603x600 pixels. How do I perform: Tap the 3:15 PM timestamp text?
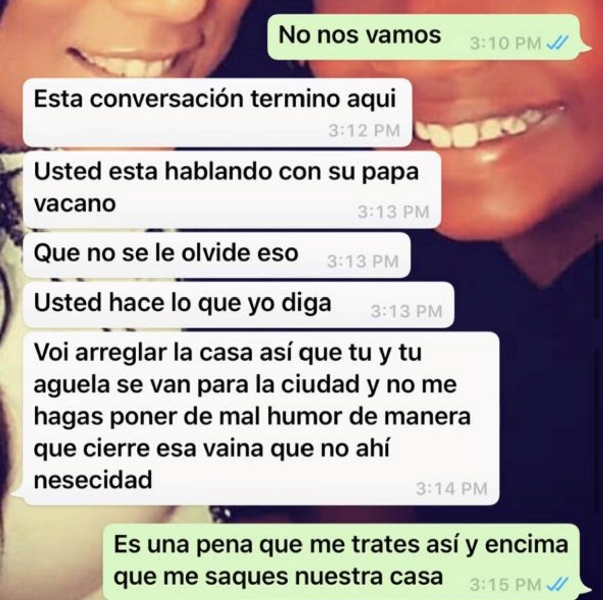pyautogui.click(x=506, y=585)
